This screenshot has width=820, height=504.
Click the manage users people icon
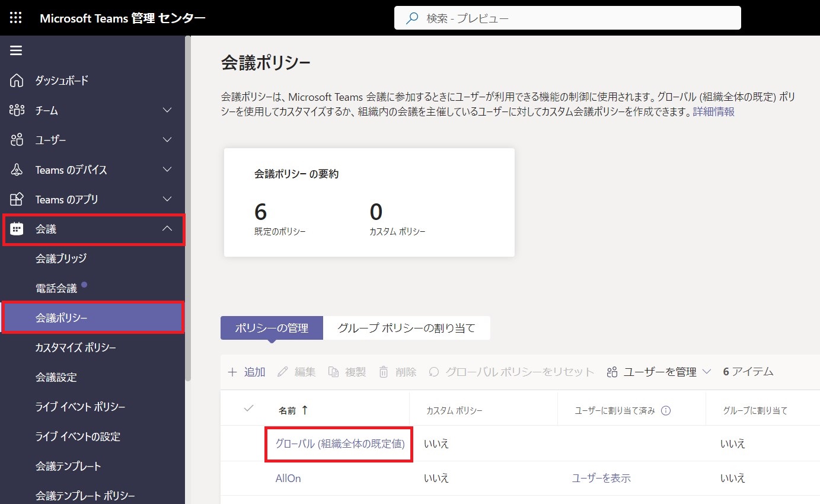coord(612,372)
